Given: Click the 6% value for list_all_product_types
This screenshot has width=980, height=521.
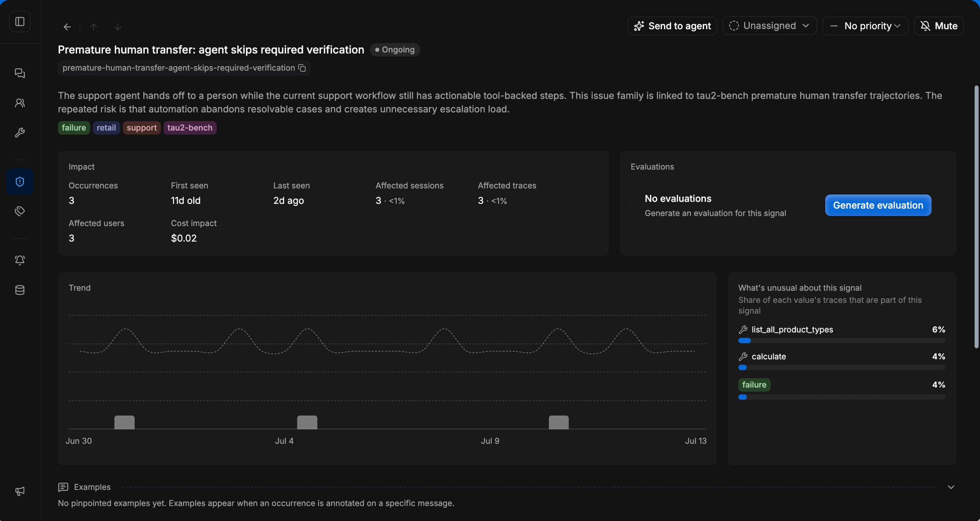Looking at the screenshot, I should 939,330.
